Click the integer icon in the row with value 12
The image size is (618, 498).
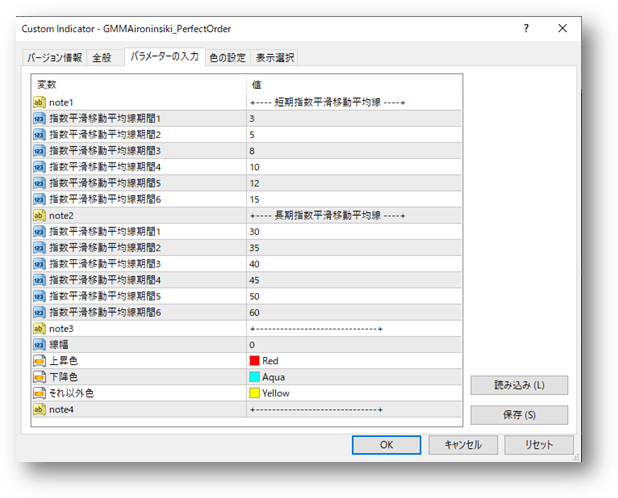39,183
